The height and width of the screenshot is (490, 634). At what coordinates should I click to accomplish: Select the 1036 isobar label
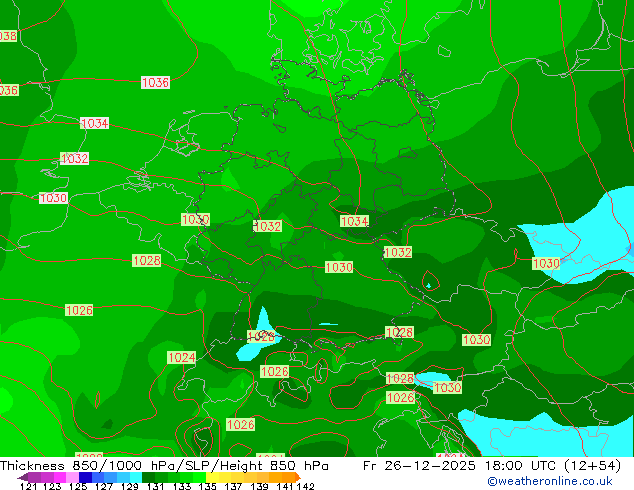click(155, 82)
